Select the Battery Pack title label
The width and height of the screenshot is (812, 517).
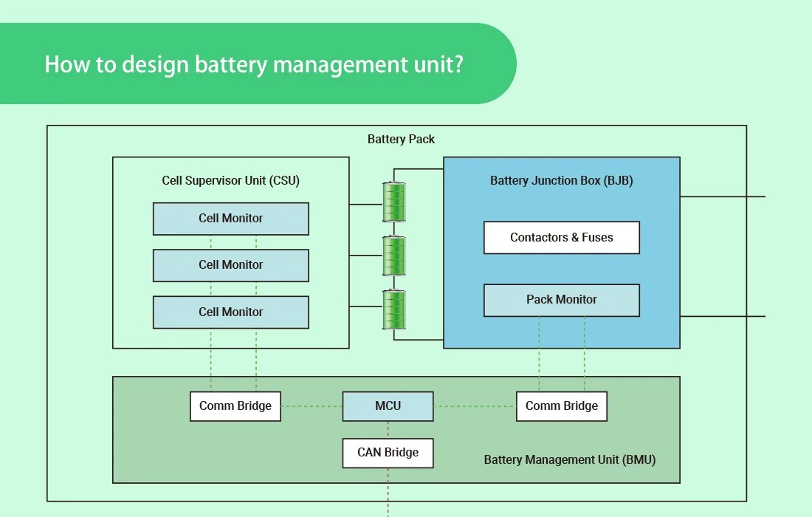pos(402,139)
